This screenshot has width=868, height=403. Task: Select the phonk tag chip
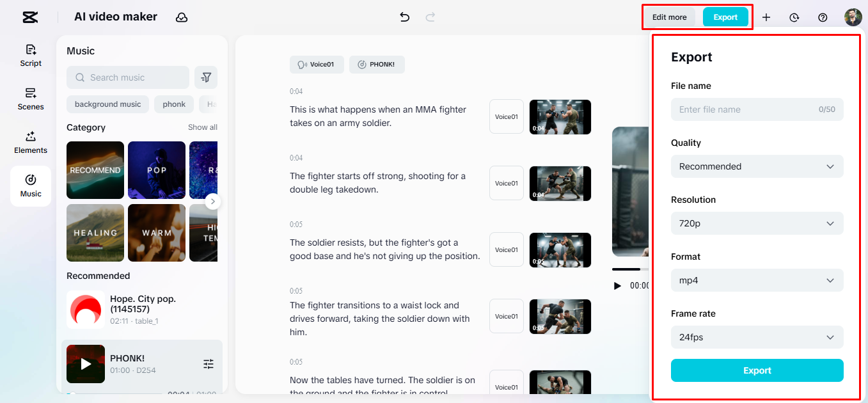click(174, 104)
